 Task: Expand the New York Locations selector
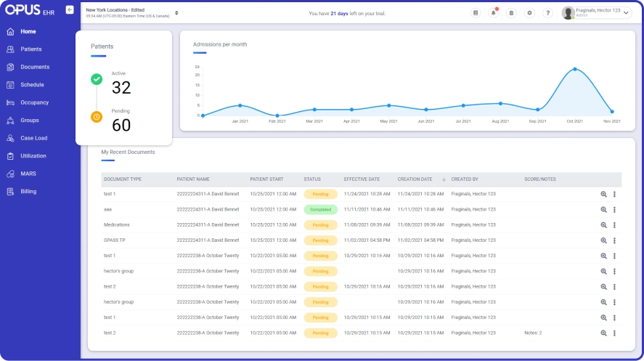[176, 13]
